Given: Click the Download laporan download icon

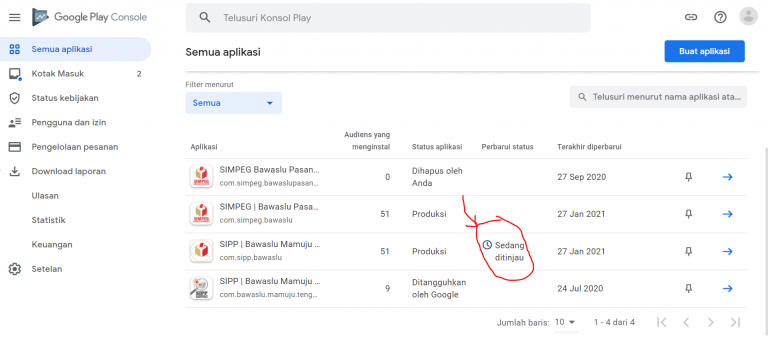Looking at the screenshot, I should (x=15, y=171).
